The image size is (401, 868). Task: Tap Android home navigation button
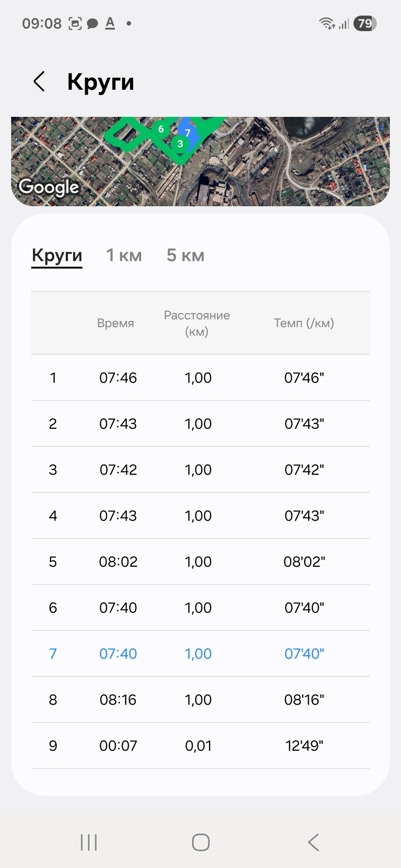tap(201, 842)
